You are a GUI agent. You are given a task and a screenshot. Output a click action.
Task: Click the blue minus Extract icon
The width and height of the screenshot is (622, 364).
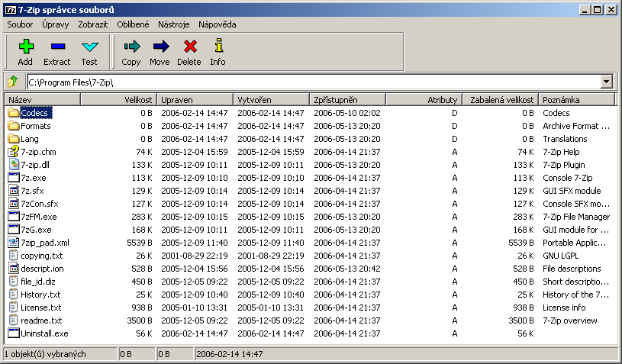pyautogui.click(x=57, y=47)
